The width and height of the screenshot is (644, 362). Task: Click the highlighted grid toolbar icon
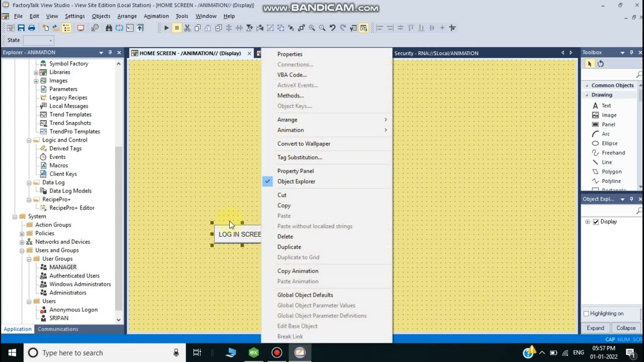point(364,28)
